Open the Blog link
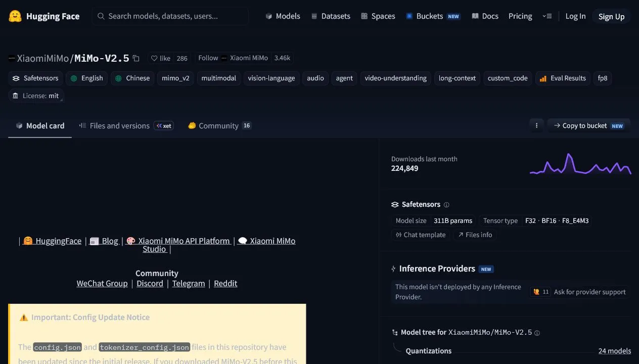639x364 pixels. (104, 241)
